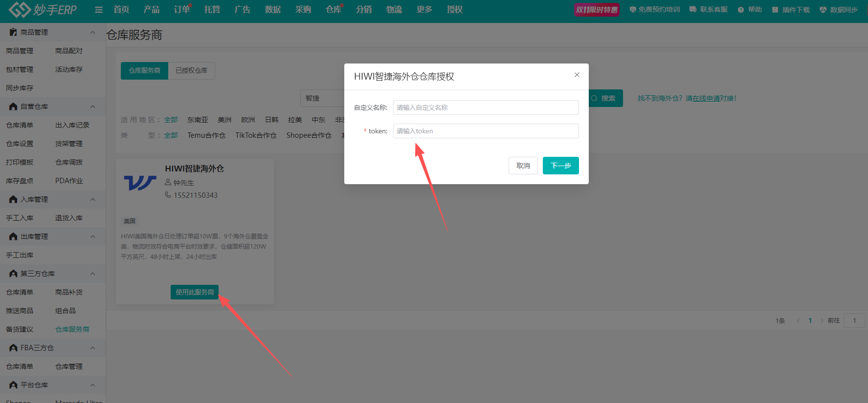Viewport: 868px width, 403px height.
Task: Click the 妙手ERP logo icon
Action: point(20,9)
